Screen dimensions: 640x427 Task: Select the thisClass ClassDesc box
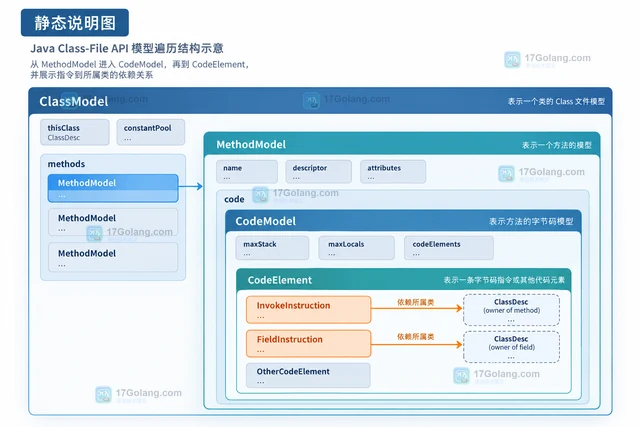pos(75,132)
